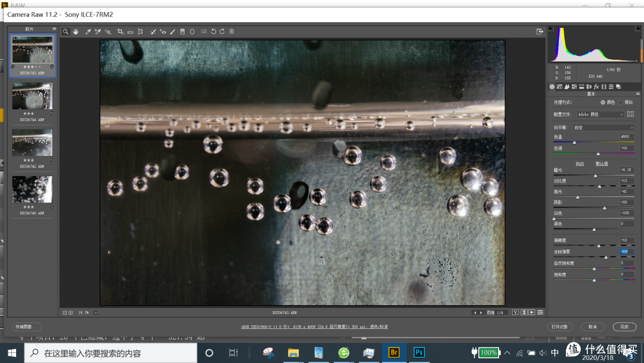Select the 黑白 black and white radio button
The width and height of the screenshot is (644, 363).
pyautogui.click(x=621, y=102)
